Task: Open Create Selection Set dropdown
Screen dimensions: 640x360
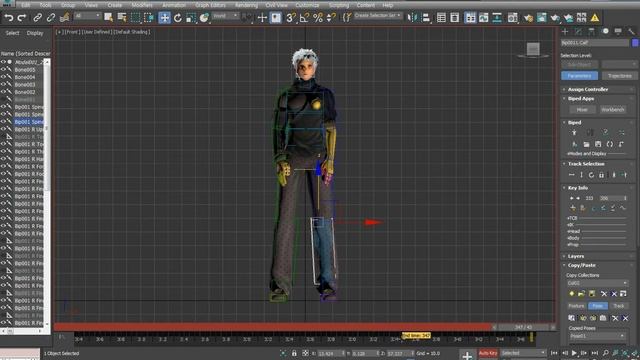Action: click(378, 16)
